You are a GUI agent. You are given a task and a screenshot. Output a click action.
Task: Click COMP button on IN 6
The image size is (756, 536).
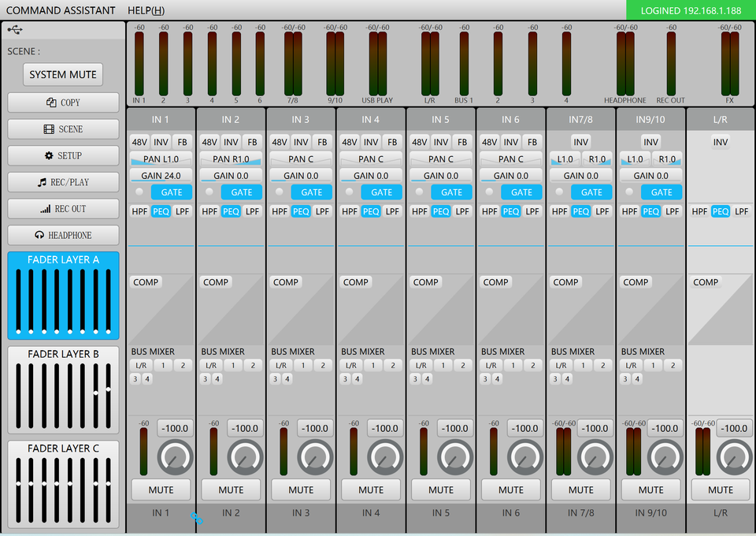(x=495, y=282)
